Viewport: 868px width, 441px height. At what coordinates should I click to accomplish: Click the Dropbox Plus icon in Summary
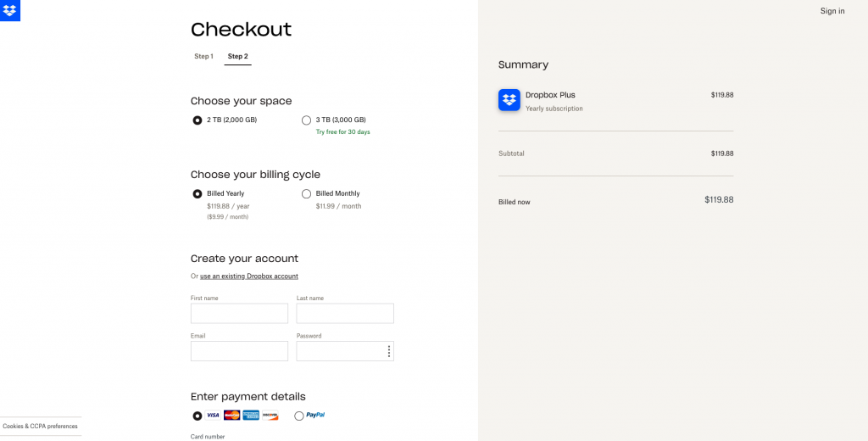pos(509,100)
